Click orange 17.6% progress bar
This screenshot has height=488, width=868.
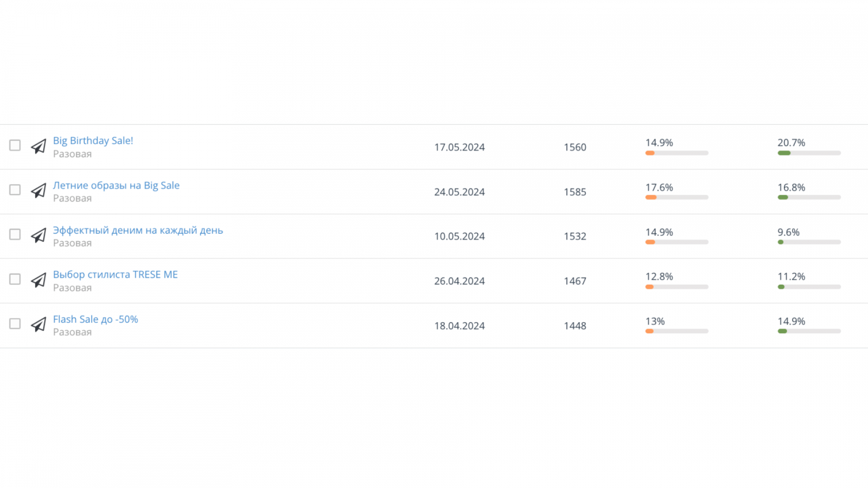point(676,197)
